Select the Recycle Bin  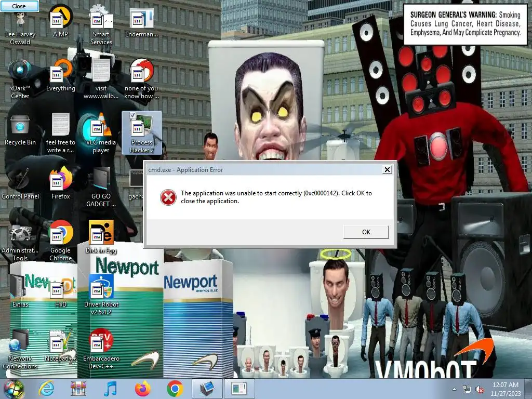click(x=20, y=130)
